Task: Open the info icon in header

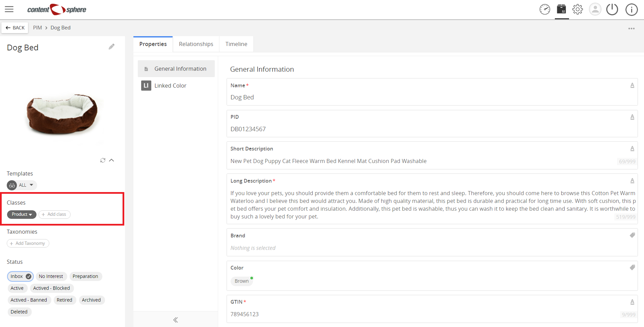Action: point(632,9)
